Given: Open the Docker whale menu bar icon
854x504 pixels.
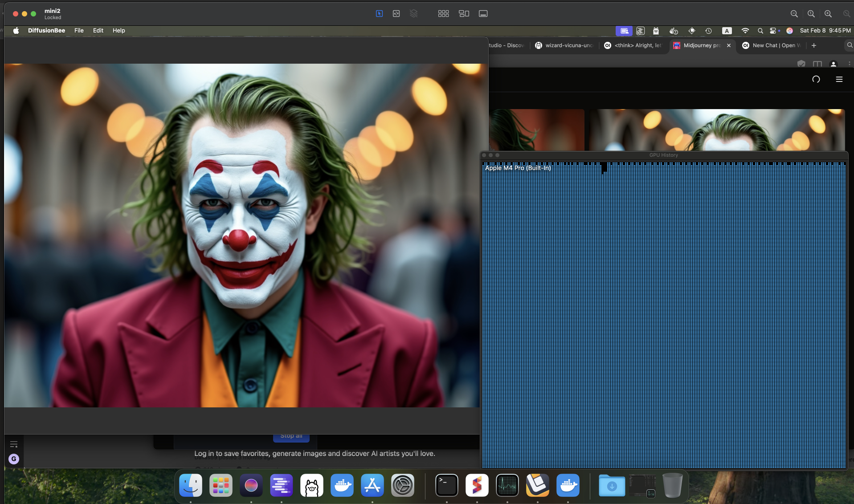Looking at the screenshot, I should pyautogui.click(x=674, y=31).
